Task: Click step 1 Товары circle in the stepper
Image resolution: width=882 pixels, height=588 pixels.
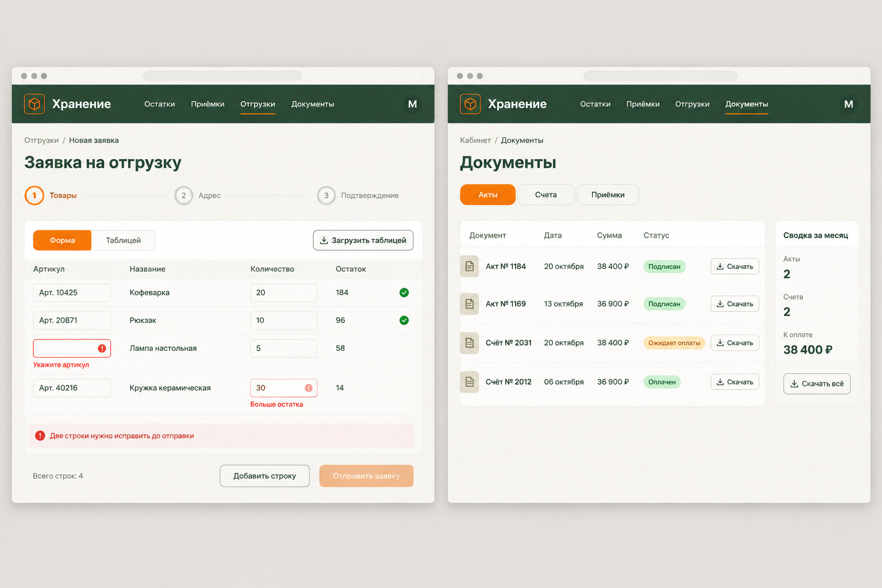Action: 34,195
